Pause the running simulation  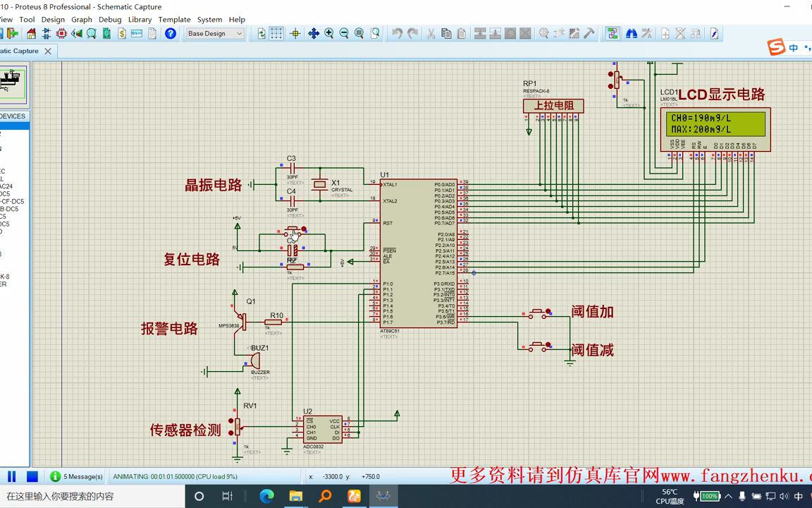click(x=12, y=476)
